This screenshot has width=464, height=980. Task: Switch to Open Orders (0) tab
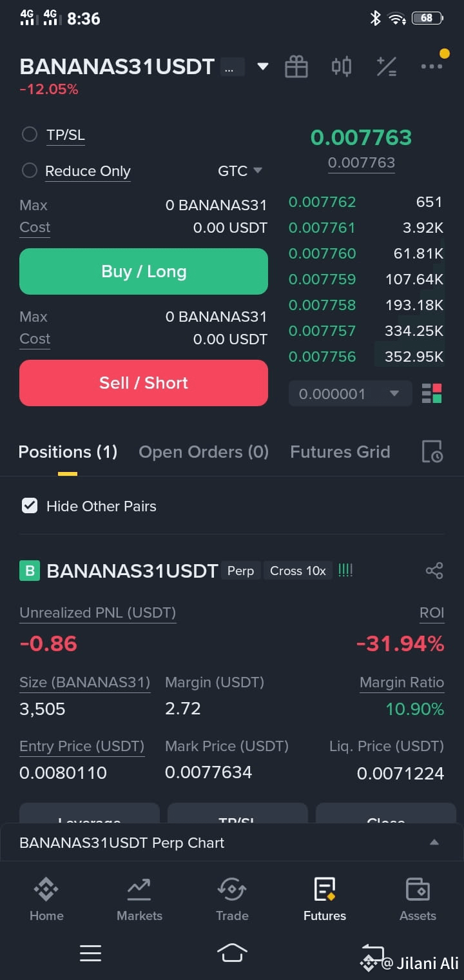coord(204,452)
